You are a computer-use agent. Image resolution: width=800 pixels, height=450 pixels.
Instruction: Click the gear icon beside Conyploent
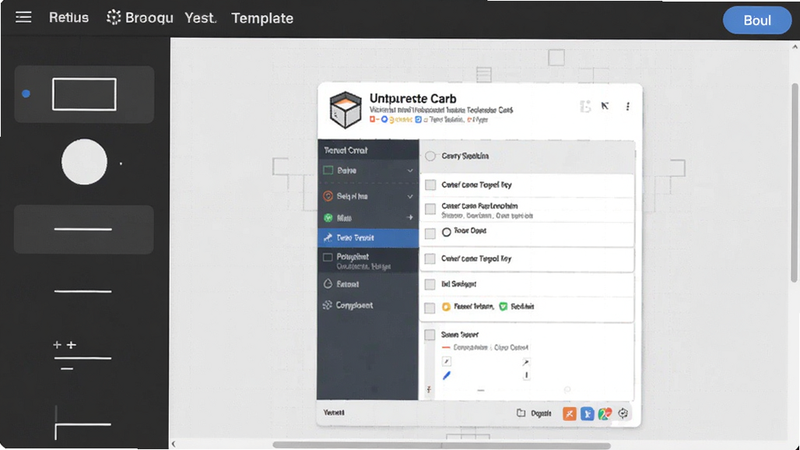328,305
